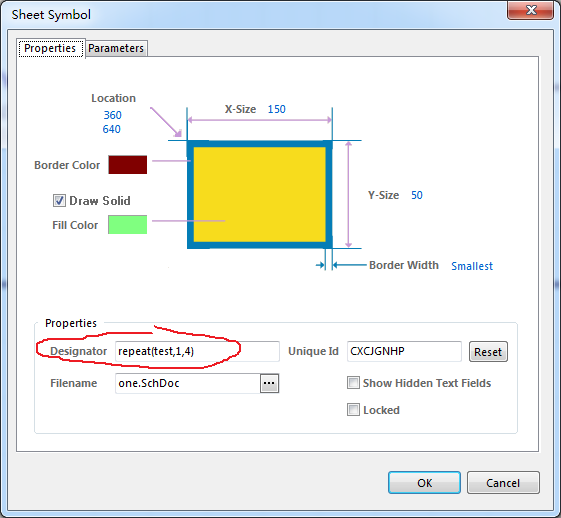This screenshot has height=518, width=561.
Task: Click the Unique Id field
Action: coord(404,351)
